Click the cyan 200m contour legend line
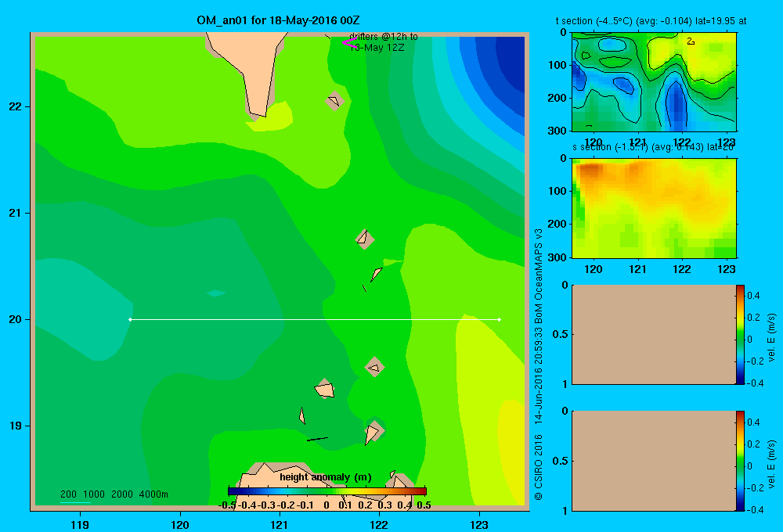The image size is (783, 532). pyautogui.click(x=75, y=502)
